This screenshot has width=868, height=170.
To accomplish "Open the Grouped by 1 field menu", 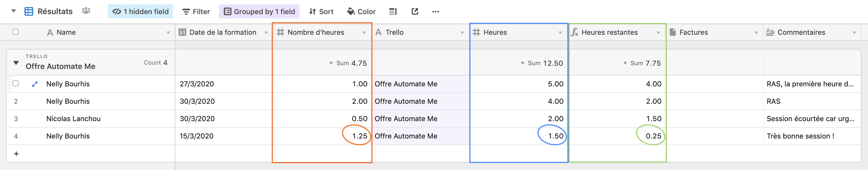I will (259, 12).
